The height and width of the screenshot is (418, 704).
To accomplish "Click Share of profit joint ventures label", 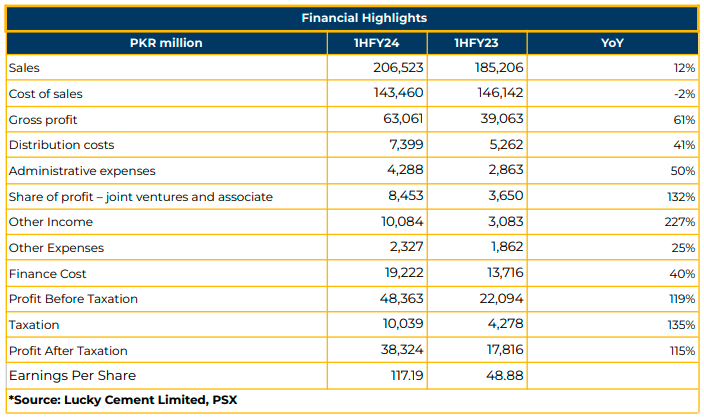I will click(x=141, y=197).
